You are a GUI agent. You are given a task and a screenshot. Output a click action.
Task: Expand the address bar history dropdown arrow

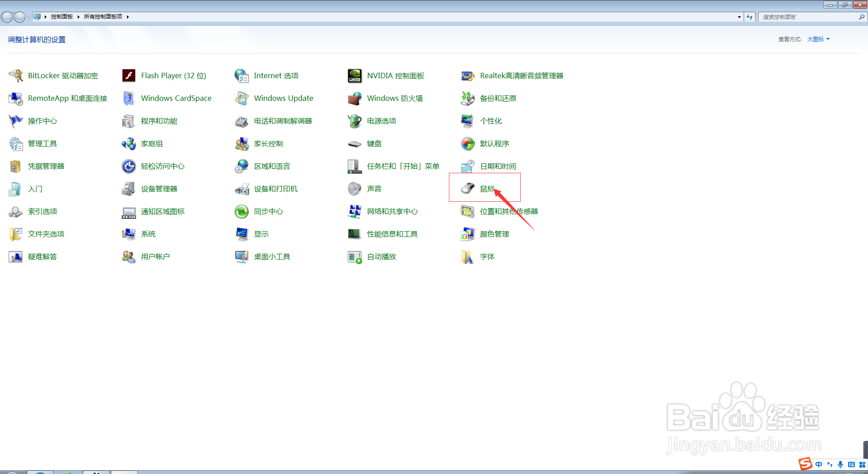(x=739, y=17)
